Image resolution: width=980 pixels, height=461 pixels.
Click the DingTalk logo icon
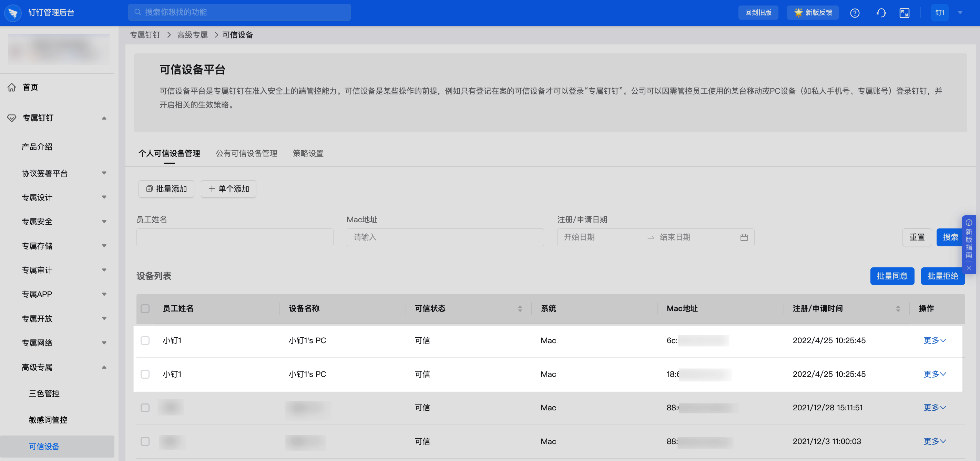tap(13, 13)
